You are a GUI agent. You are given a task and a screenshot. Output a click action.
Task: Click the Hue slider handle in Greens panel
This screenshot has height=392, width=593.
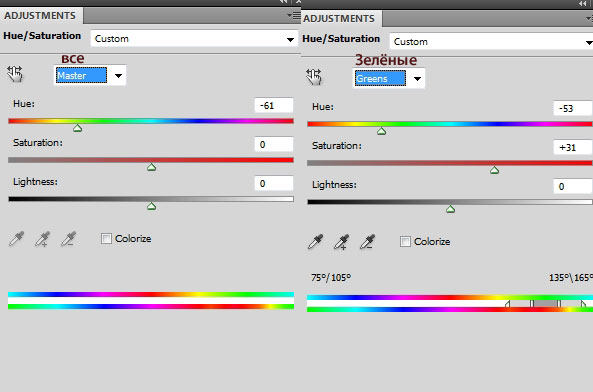[x=382, y=131]
